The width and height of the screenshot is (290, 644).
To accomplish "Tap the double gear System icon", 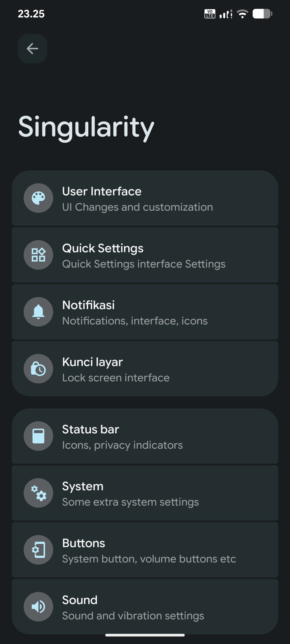I will 38,493.
